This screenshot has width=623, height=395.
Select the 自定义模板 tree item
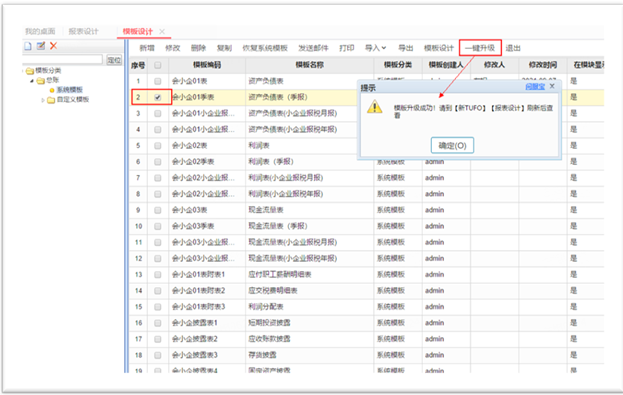pos(73,100)
